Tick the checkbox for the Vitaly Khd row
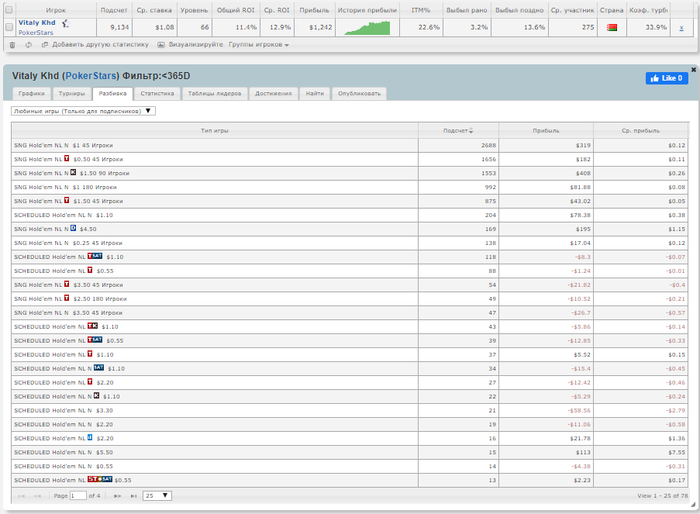The height and width of the screenshot is (514, 700). 8,27
